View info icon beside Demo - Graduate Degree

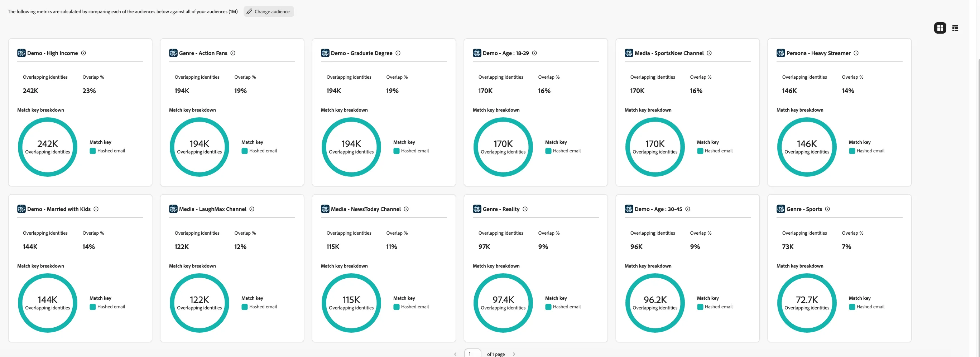coord(398,53)
